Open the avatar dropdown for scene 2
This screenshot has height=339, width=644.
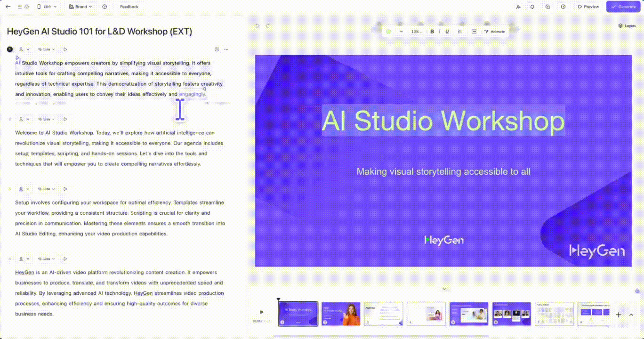click(x=24, y=119)
